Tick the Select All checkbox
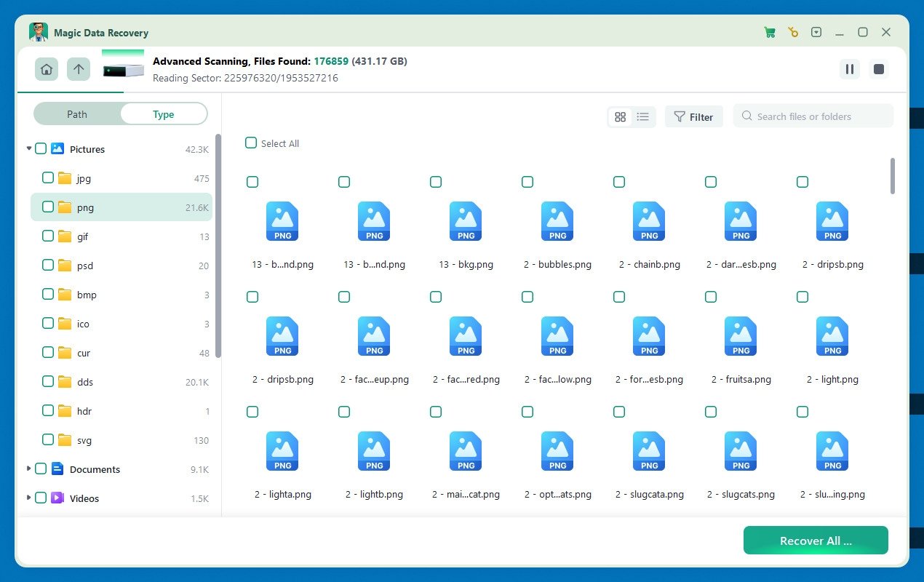This screenshot has width=924, height=582. (x=251, y=143)
